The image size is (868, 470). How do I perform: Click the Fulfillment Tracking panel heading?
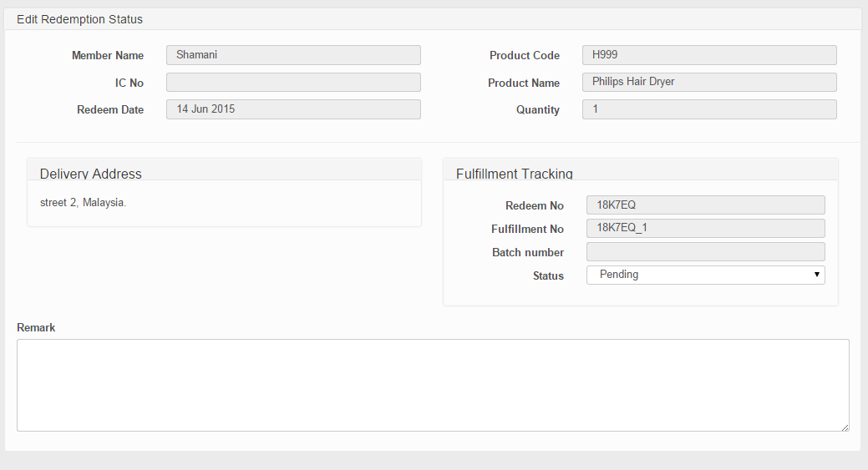pos(514,174)
